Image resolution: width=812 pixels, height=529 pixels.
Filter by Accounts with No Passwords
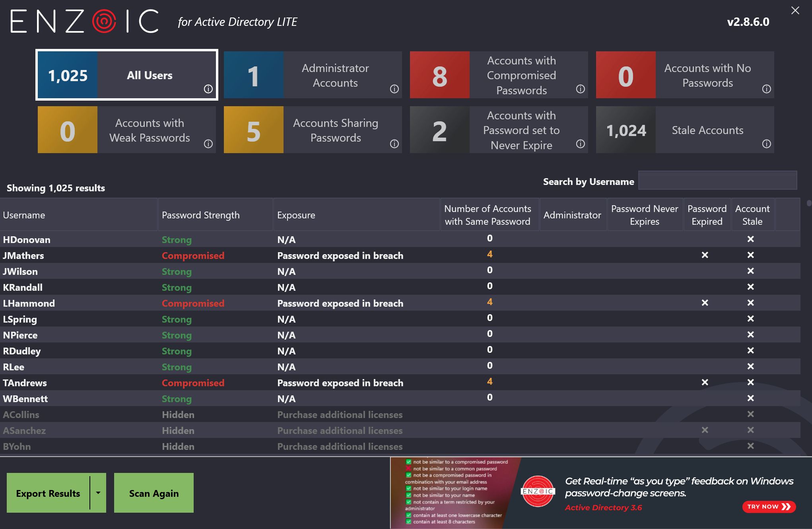[x=685, y=75]
